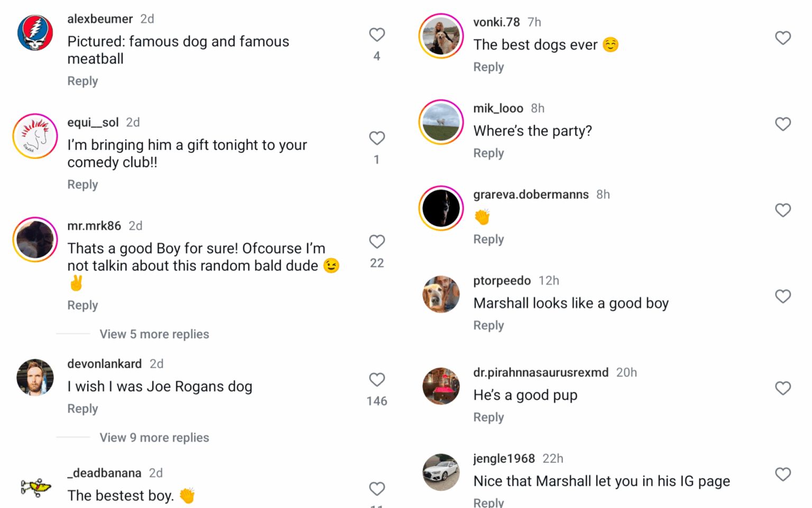
Task: Open dr.pirahnnasaurusrexmd's profile picture
Action: (441, 386)
